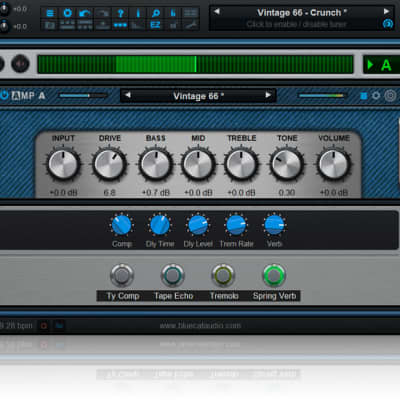Click the blue square icon in amp header
400x400 pixels.
click(364, 96)
